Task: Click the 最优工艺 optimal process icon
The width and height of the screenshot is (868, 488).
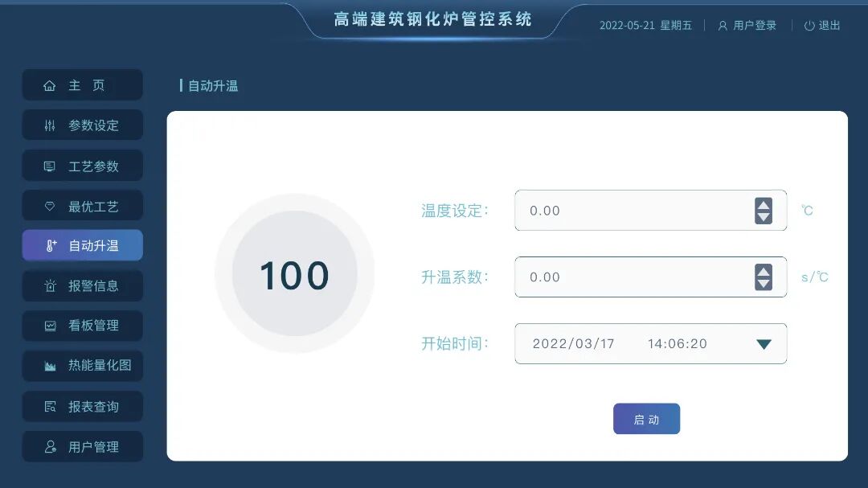Action: pos(50,205)
